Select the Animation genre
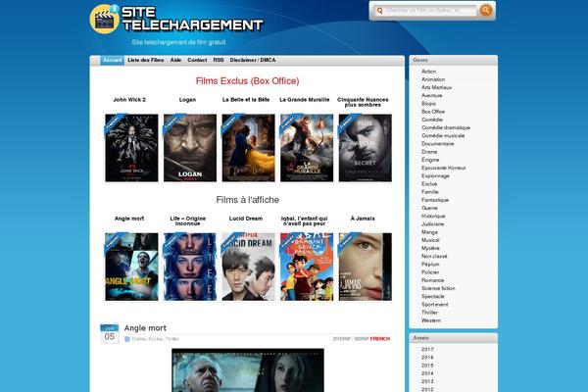 click(433, 79)
